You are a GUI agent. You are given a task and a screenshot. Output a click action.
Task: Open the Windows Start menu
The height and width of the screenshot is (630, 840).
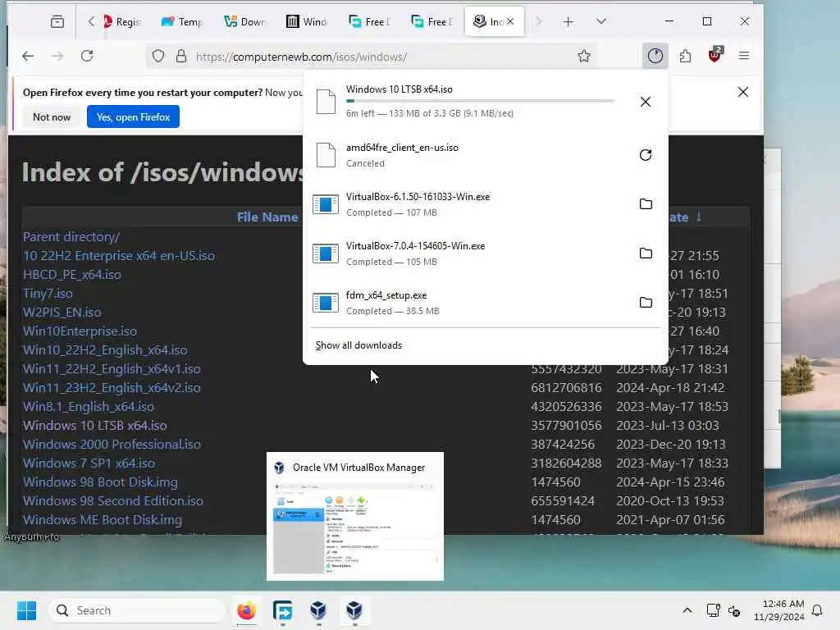tap(26, 610)
